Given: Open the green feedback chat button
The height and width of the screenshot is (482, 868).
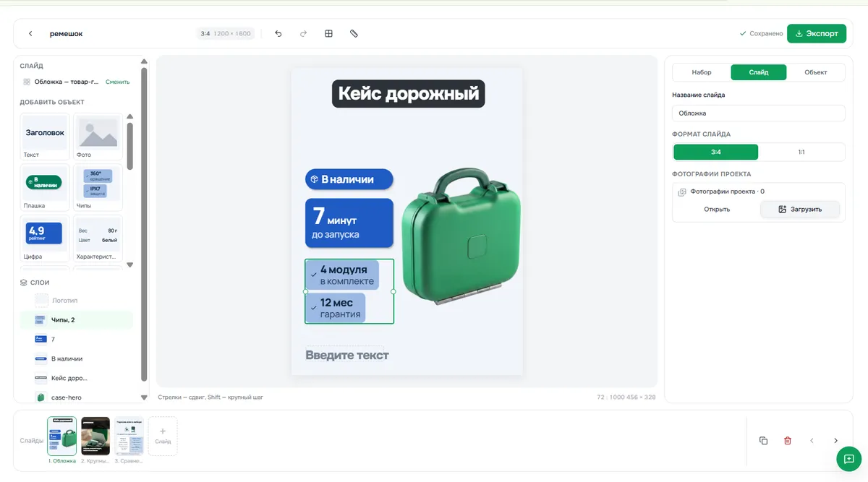Looking at the screenshot, I should [x=848, y=459].
